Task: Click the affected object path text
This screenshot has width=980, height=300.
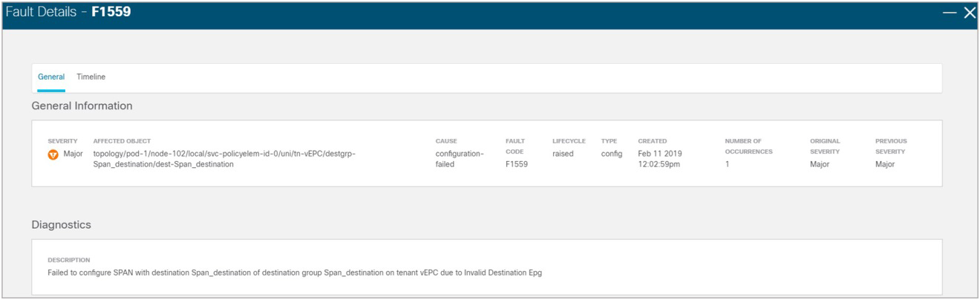Action: click(224, 159)
